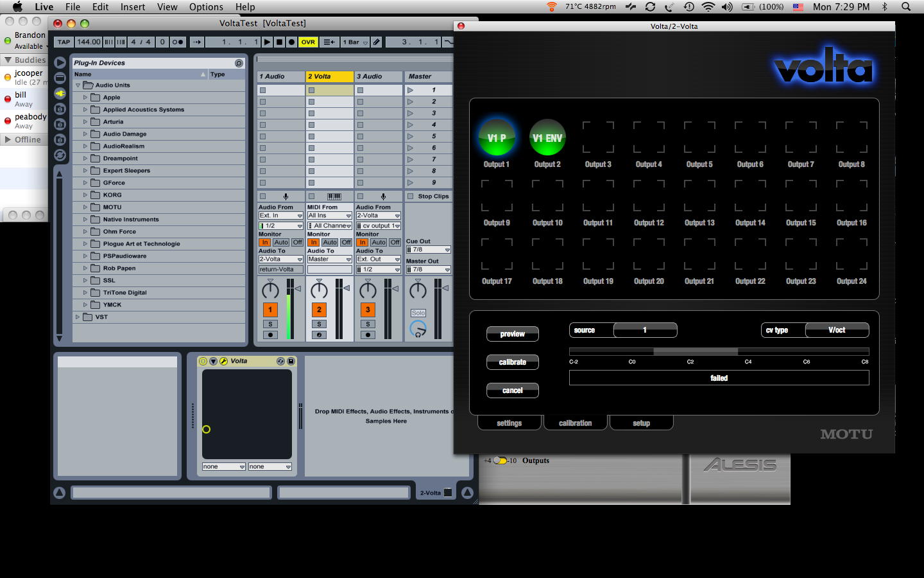The image size is (924, 578).
Task: Expand the Native Instruments folder
Action: coord(85,219)
